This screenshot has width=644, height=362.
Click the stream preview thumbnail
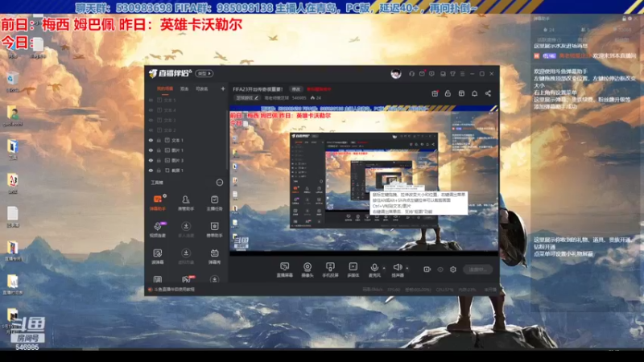[364, 180]
